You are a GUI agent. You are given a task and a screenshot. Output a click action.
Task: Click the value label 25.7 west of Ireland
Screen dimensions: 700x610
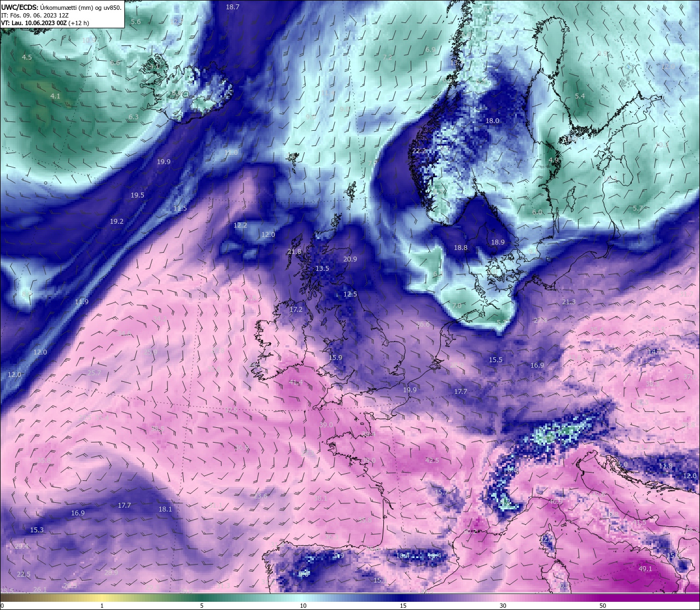pos(94,373)
